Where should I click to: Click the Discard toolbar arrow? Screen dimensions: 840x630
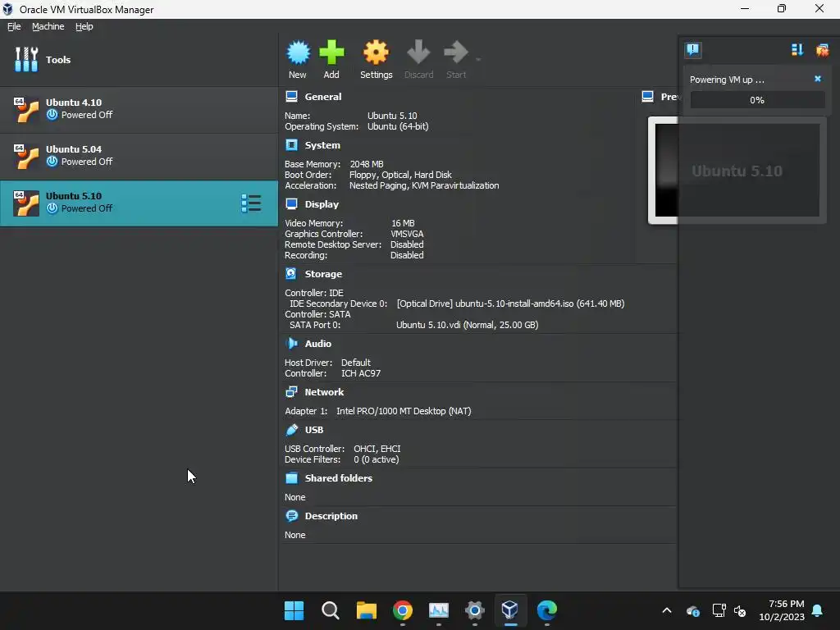click(418, 59)
